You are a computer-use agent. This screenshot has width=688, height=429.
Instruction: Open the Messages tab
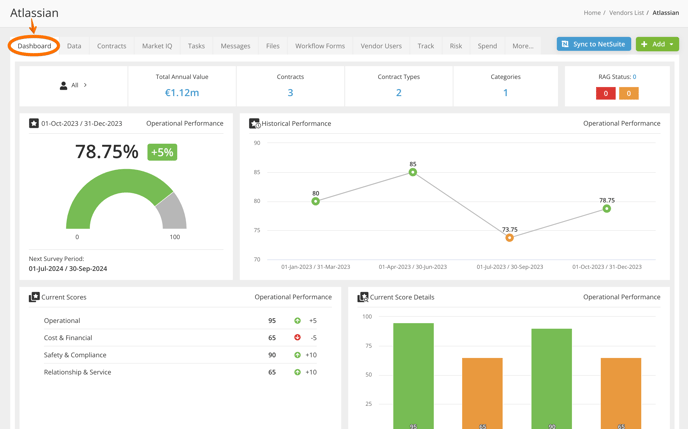click(x=235, y=46)
